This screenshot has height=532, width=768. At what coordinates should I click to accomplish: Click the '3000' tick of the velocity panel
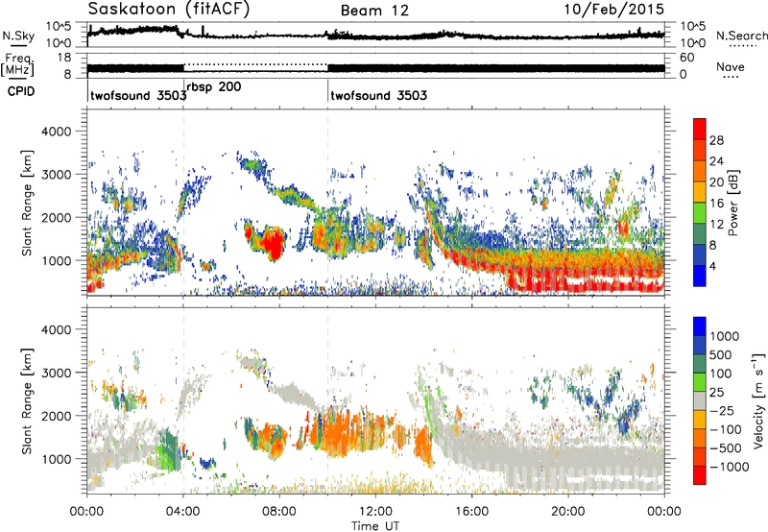tap(56, 373)
